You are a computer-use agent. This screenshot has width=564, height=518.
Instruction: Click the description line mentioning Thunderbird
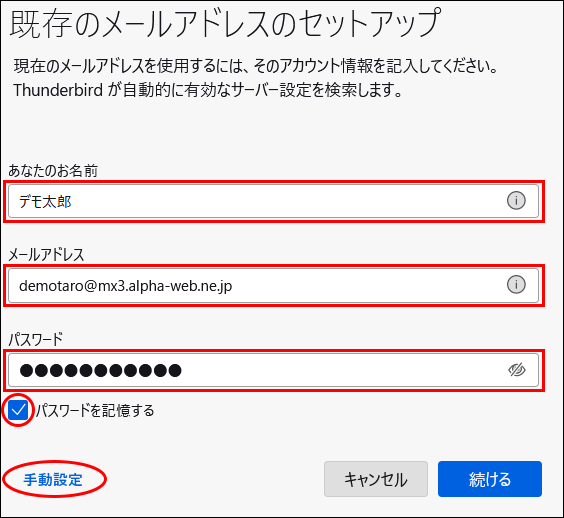(208, 90)
